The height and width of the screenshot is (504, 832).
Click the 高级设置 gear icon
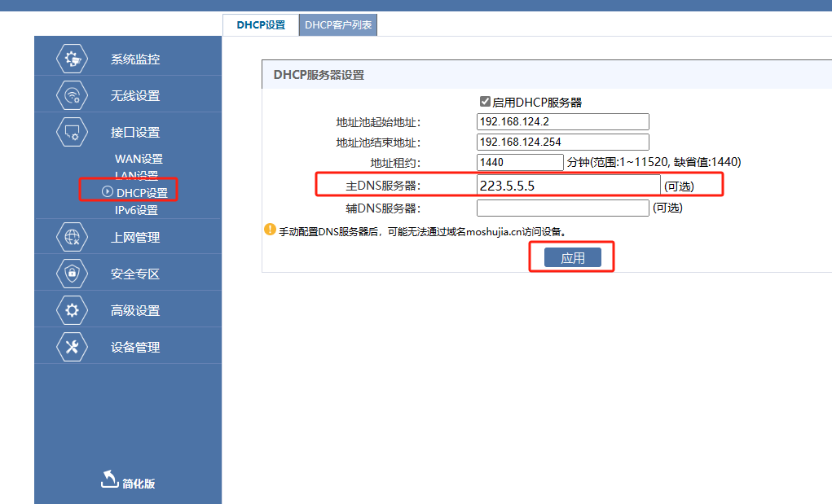point(73,310)
